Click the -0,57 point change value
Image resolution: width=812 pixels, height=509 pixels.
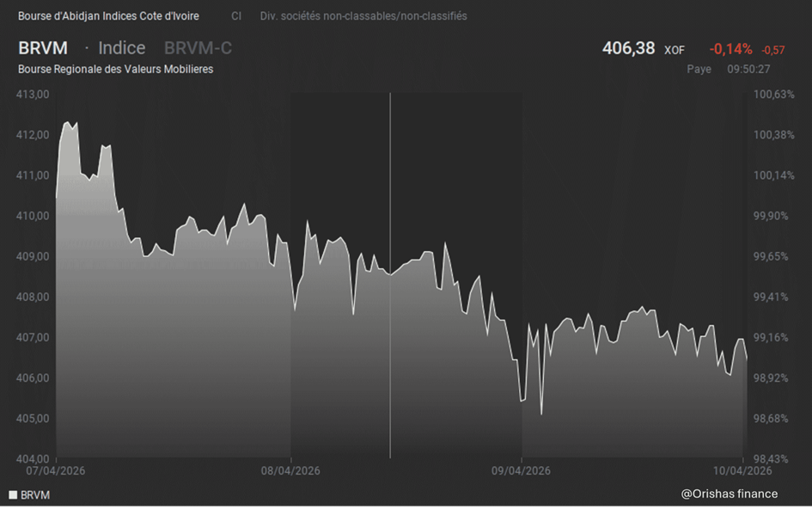tap(773, 51)
